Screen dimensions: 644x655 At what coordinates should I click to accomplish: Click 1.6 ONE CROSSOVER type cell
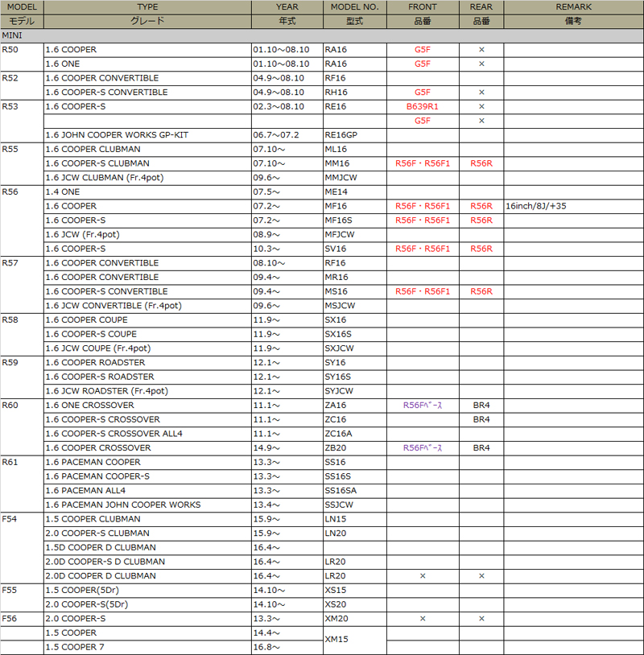point(147,405)
